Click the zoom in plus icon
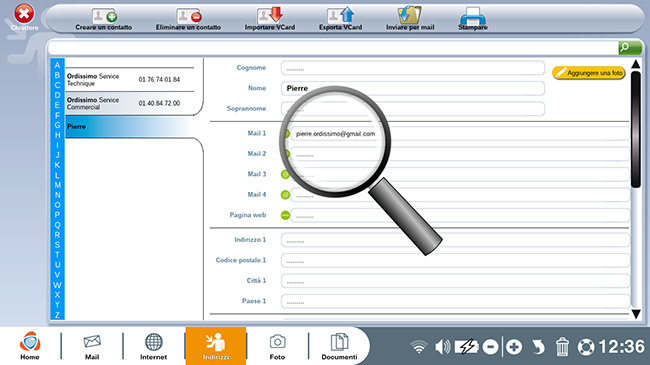The image size is (650, 365). coord(514,347)
